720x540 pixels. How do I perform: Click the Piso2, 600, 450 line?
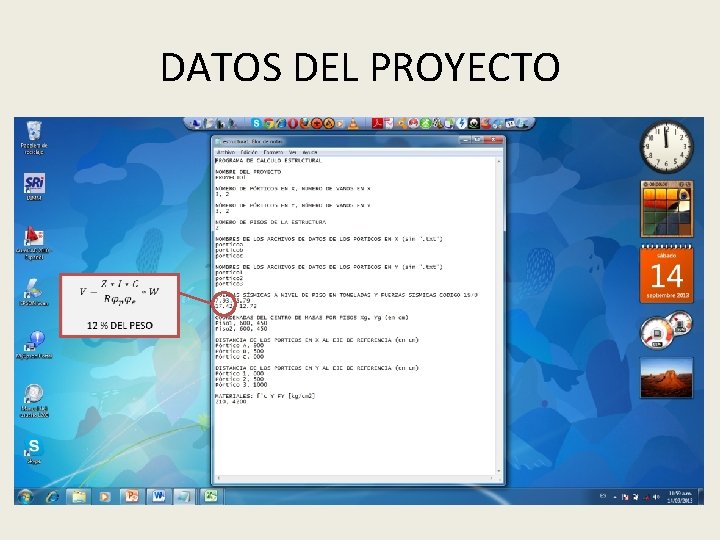(241, 329)
